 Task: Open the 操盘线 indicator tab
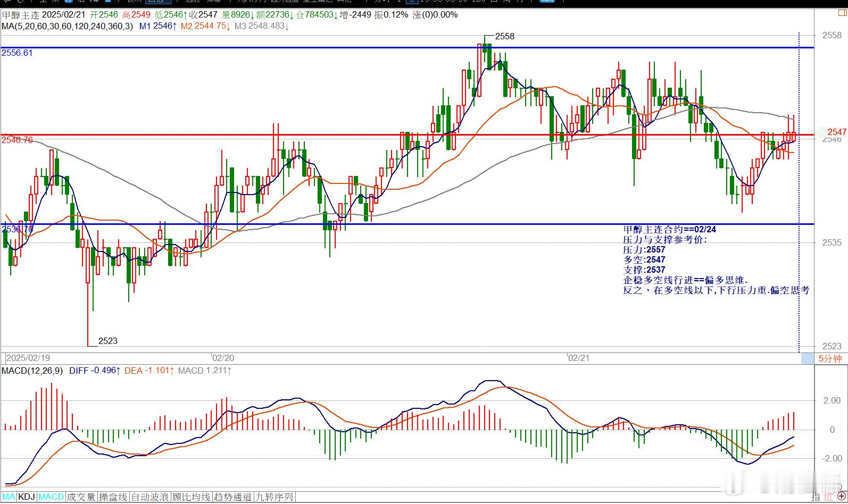(x=113, y=497)
